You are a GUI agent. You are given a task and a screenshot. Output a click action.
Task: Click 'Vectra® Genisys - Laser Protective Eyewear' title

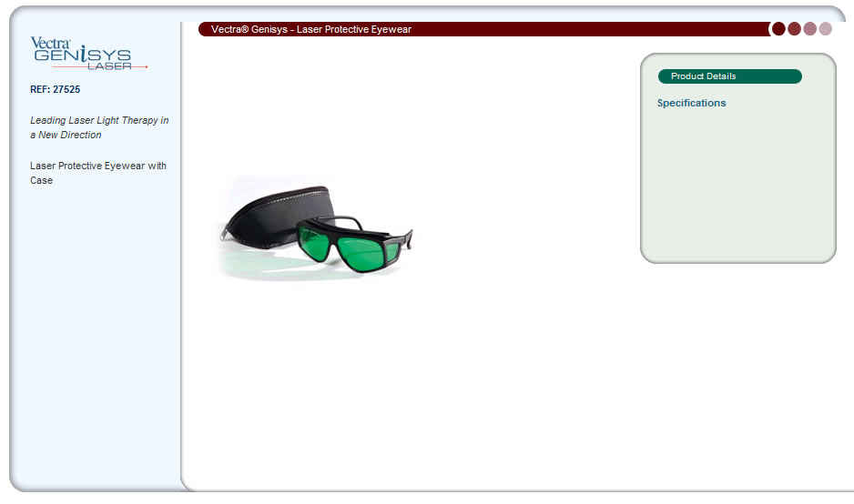pos(311,29)
